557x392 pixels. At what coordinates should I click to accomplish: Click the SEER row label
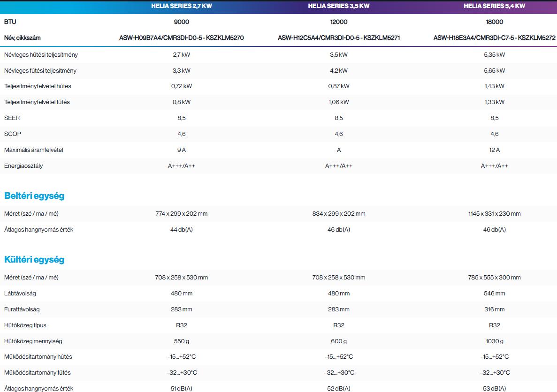(12, 118)
